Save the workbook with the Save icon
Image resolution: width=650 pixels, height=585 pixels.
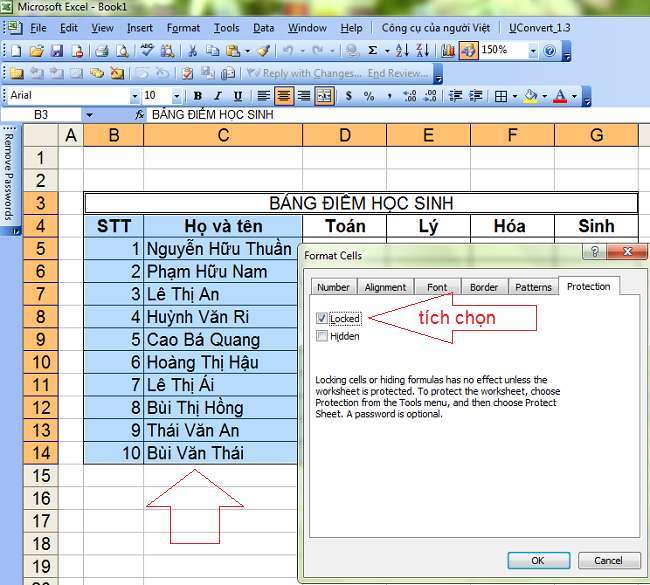(x=57, y=51)
